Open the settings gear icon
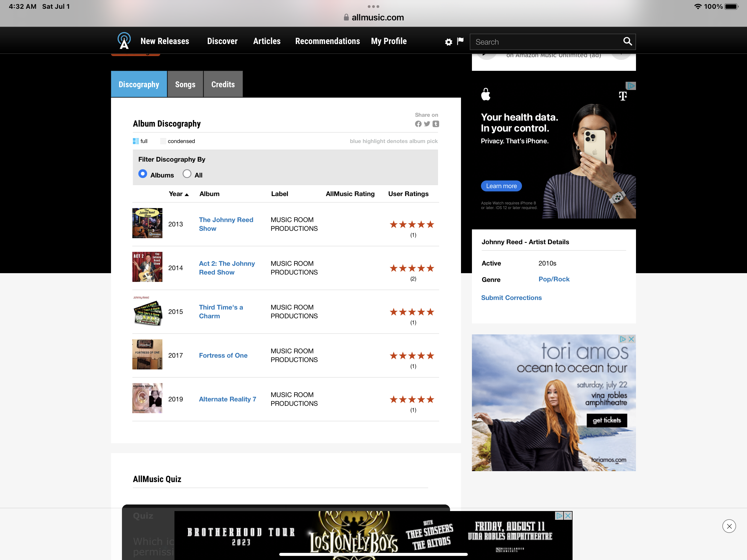 coord(448,42)
